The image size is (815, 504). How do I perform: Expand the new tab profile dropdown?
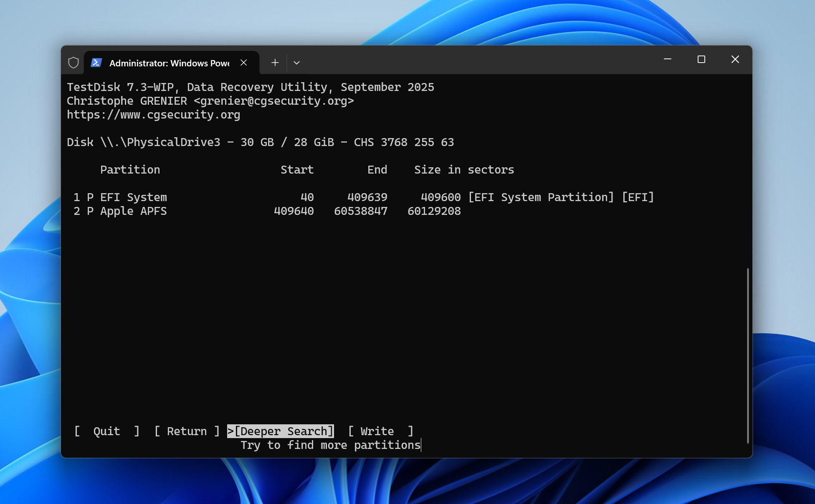coord(296,63)
